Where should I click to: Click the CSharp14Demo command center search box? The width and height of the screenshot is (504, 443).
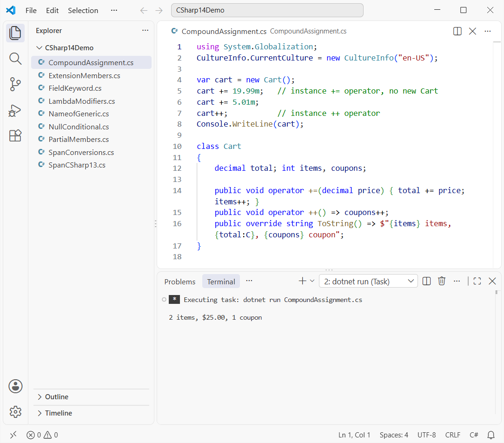267,10
